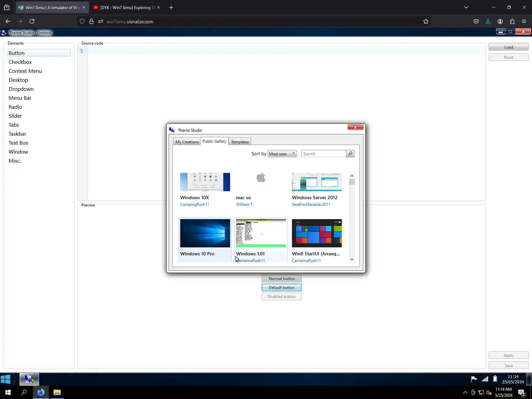Screen dimensions: 532x399
Task: Click the source code editor line 1
Action: pos(287,51)
